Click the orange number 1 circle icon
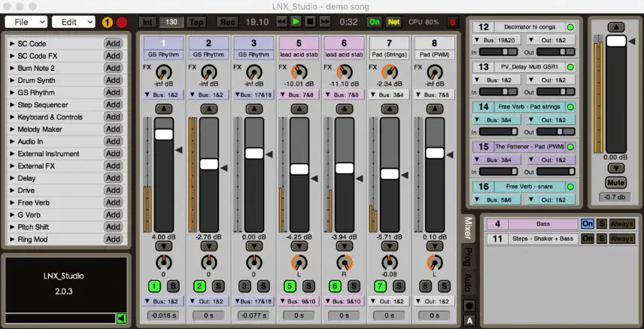 pos(107,22)
